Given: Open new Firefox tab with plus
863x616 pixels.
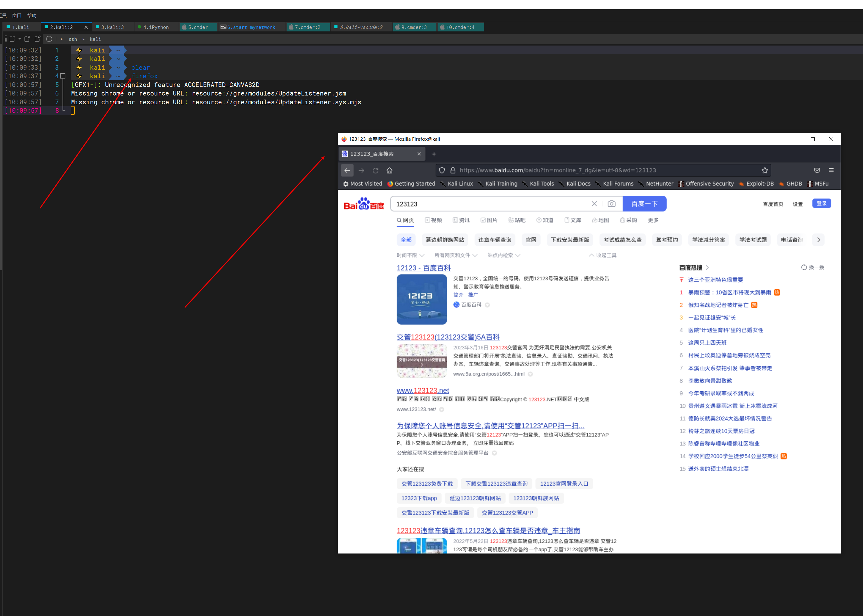Looking at the screenshot, I should 434,154.
